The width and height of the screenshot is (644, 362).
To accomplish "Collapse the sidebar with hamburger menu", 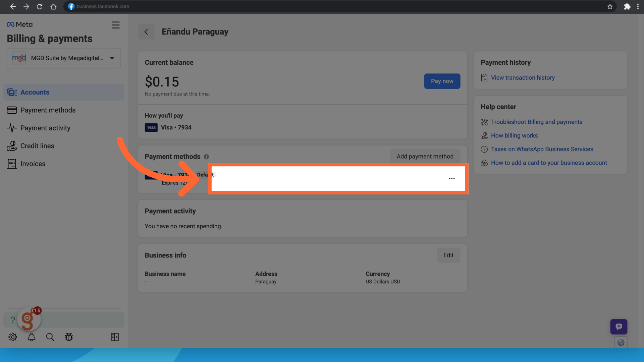I will tap(116, 25).
